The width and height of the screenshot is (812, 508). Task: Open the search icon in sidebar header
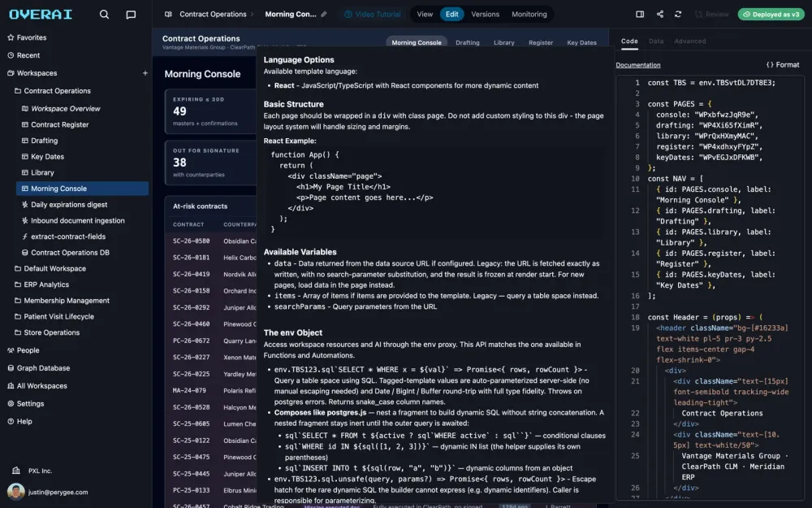click(x=104, y=15)
